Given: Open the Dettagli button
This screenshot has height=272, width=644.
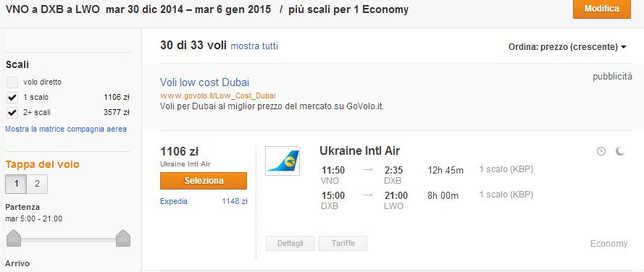Looking at the screenshot, I should [x=290, y=243].
